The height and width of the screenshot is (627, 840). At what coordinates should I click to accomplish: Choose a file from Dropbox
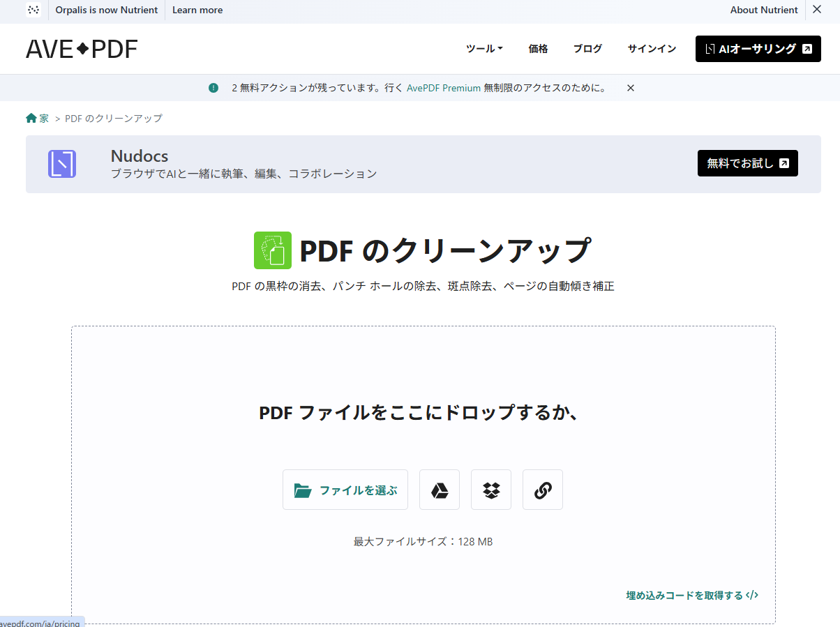pyautogui.click(x=491, y=490)
